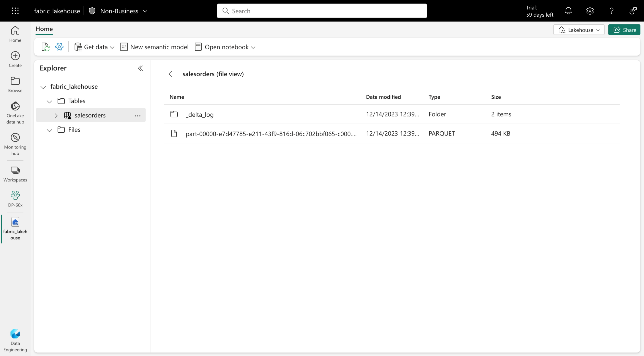
Task: Collapse the fabric_lakehouse tree node
Action: coord(43,87)
